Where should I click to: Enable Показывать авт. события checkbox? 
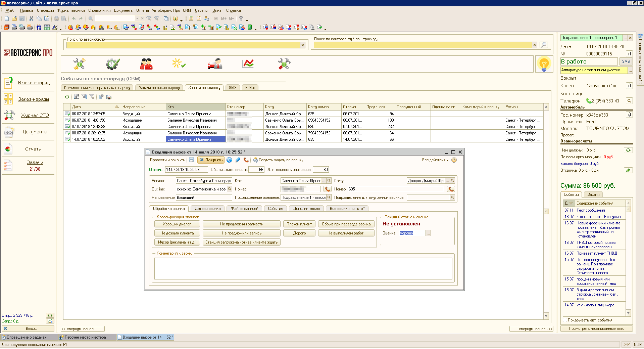(x=565, y=320)
